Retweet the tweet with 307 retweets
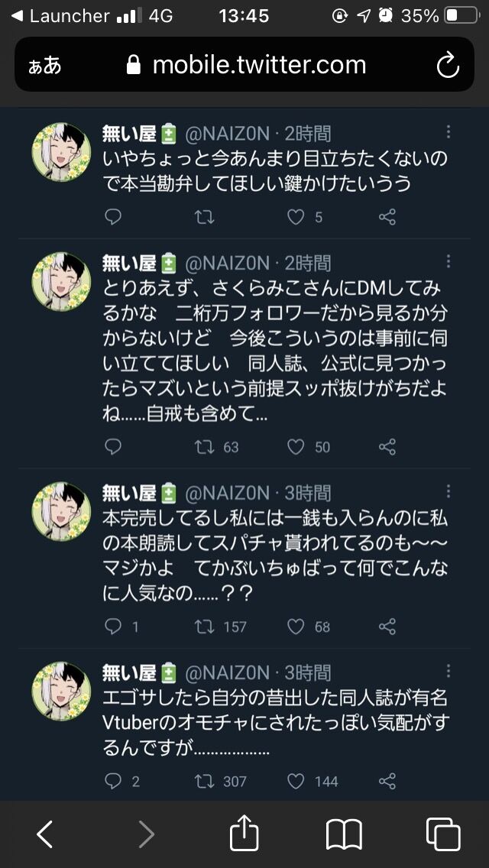The width and height of the screenshot is (489, 868). [x=205, y=781]
